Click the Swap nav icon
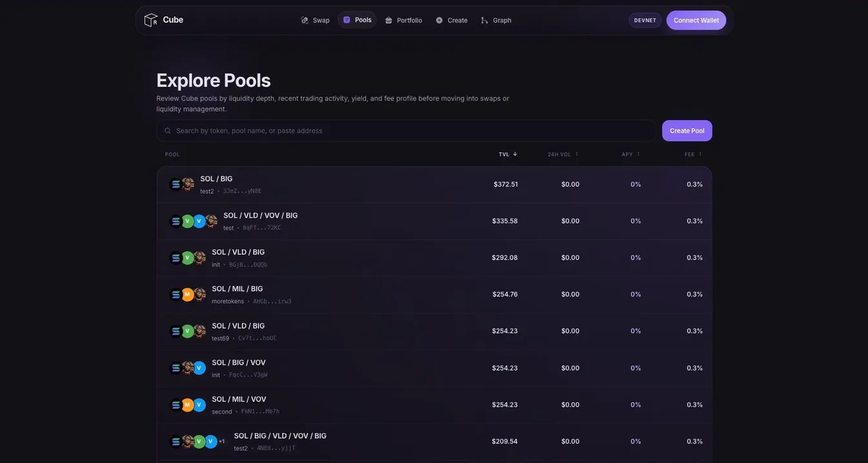The width and height of the screenshot is (868, 463). tap(305, 21)
